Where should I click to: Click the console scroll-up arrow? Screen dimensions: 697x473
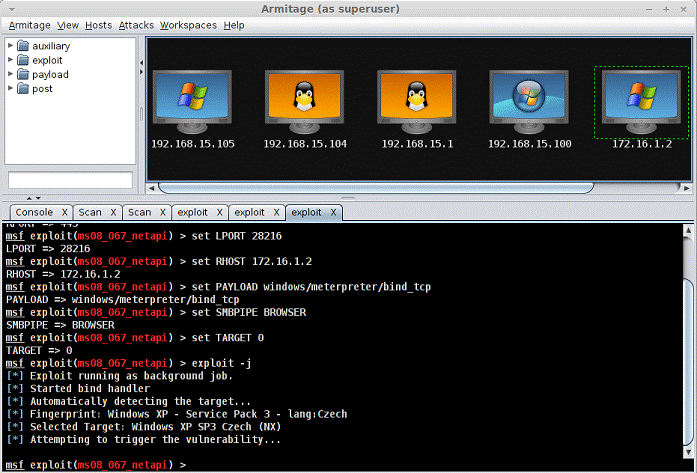[688, 230]
